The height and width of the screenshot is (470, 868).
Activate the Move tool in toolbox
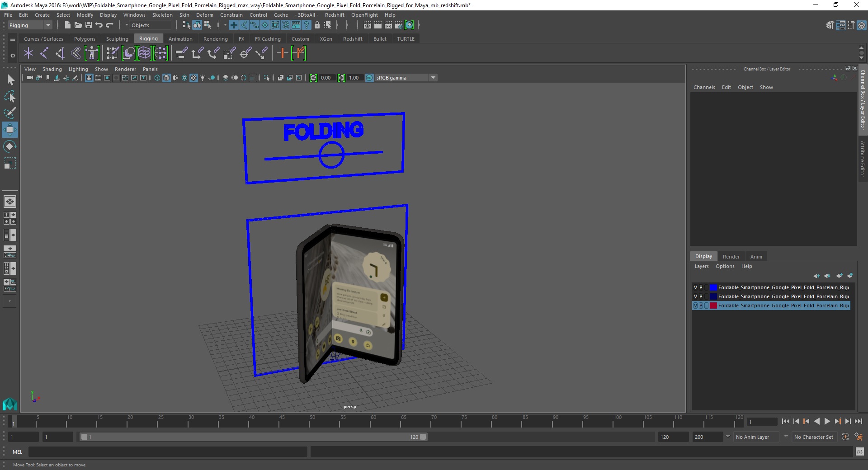coord(10,130)
